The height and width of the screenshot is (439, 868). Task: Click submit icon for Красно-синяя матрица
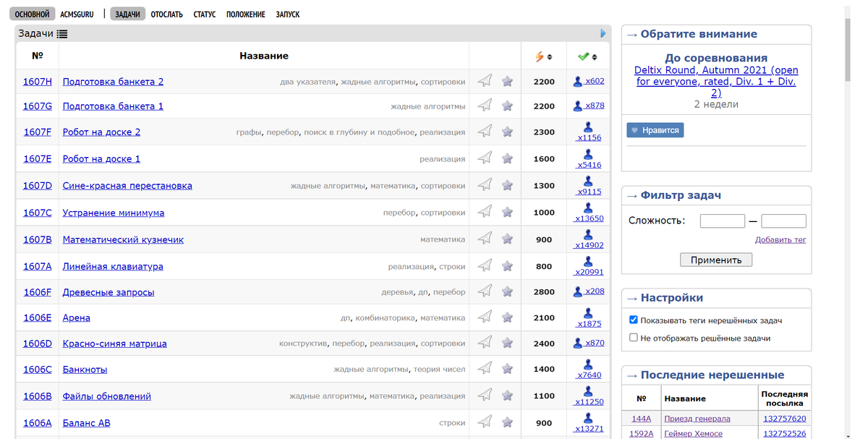coord(485,342)
